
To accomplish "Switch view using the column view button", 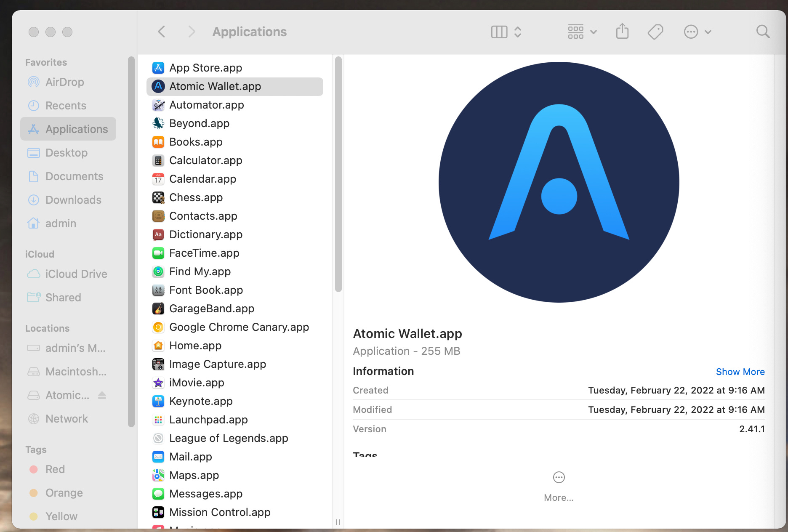I will [499, 32].
